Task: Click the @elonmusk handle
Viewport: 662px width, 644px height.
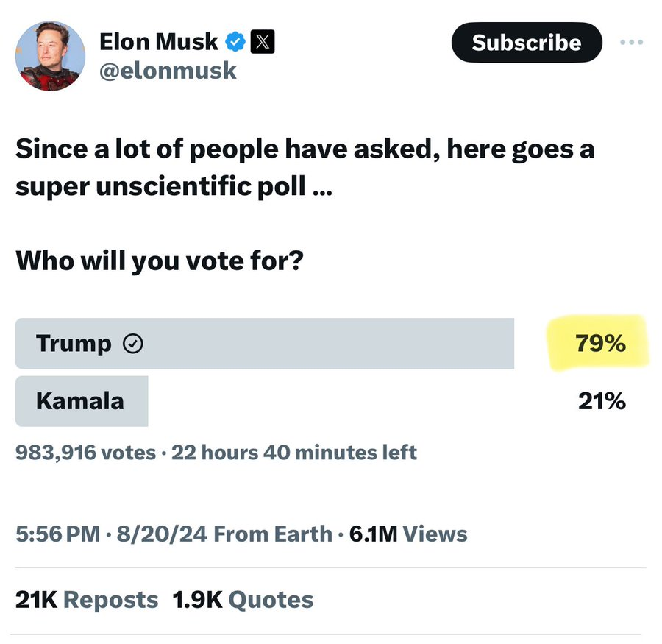Action: [168, 71]
